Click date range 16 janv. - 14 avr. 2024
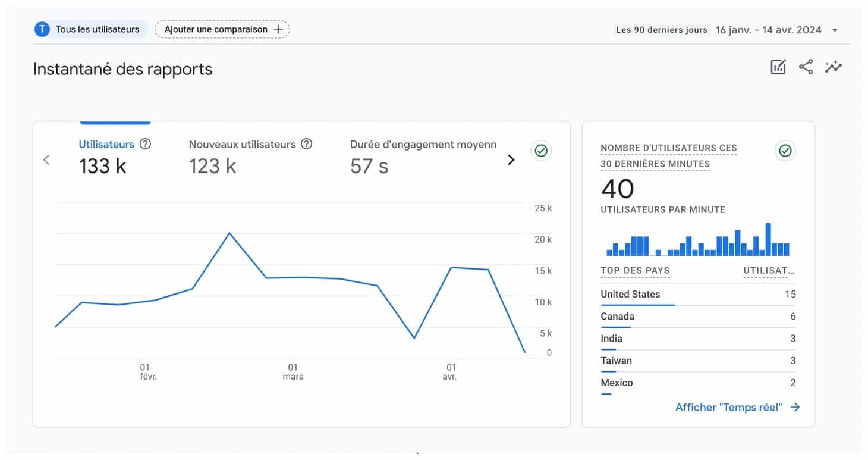 pyautogui.click(x=768, y=30)
